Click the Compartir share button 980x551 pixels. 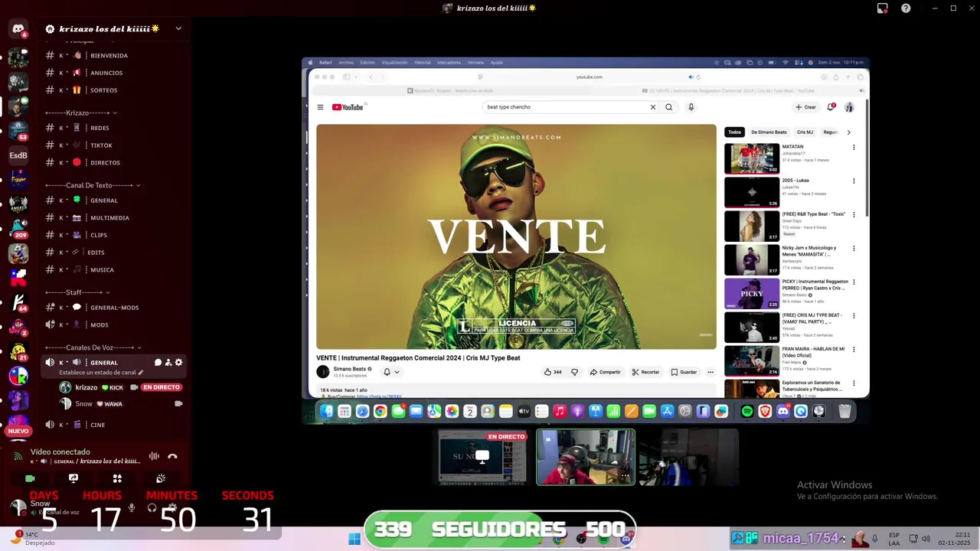pyautogui.click(x=605, y=372)
